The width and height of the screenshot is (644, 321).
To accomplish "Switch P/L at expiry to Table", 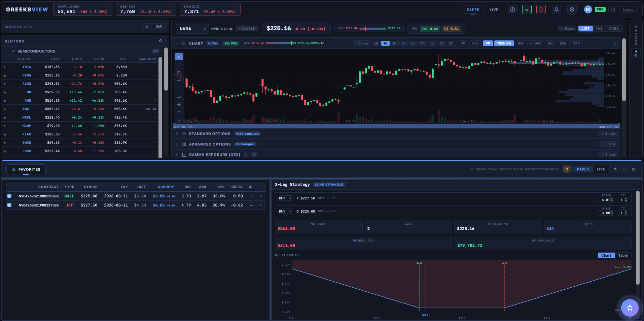I will coord(623,255).
